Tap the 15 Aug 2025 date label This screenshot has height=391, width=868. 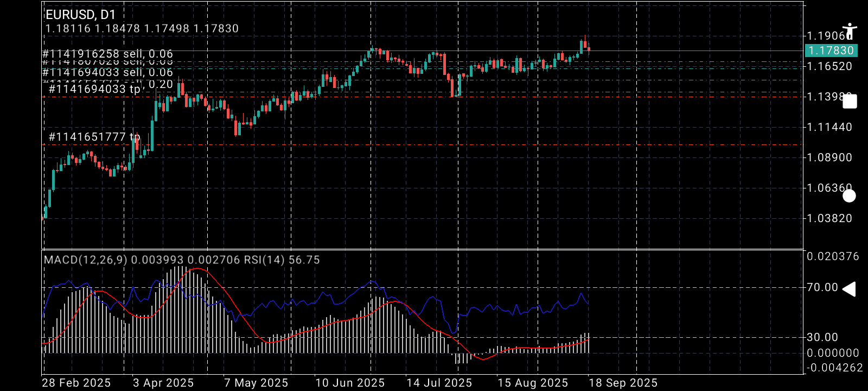pyautogui.click(x=533, y=383)
